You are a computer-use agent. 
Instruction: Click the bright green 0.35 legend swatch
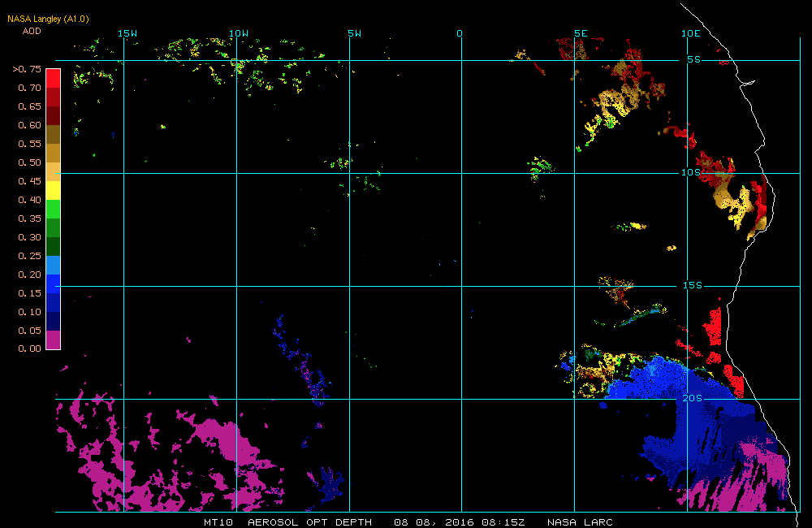click(x=54, y=209)
